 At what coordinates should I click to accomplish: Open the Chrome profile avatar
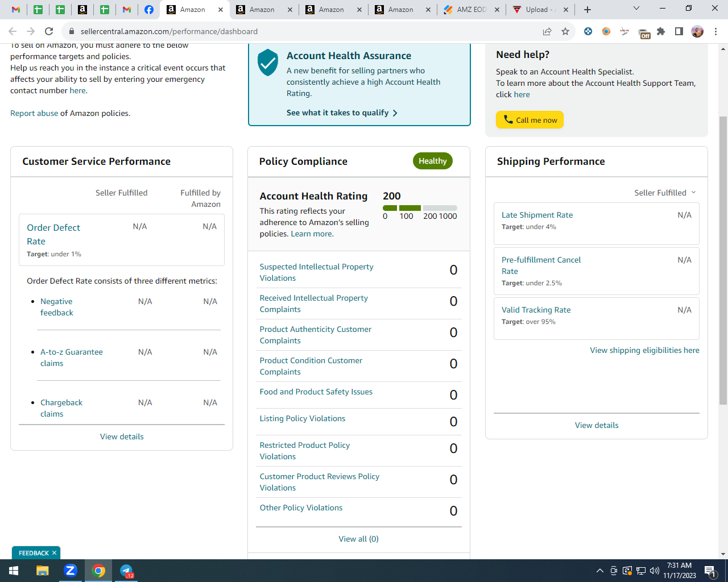697,31
